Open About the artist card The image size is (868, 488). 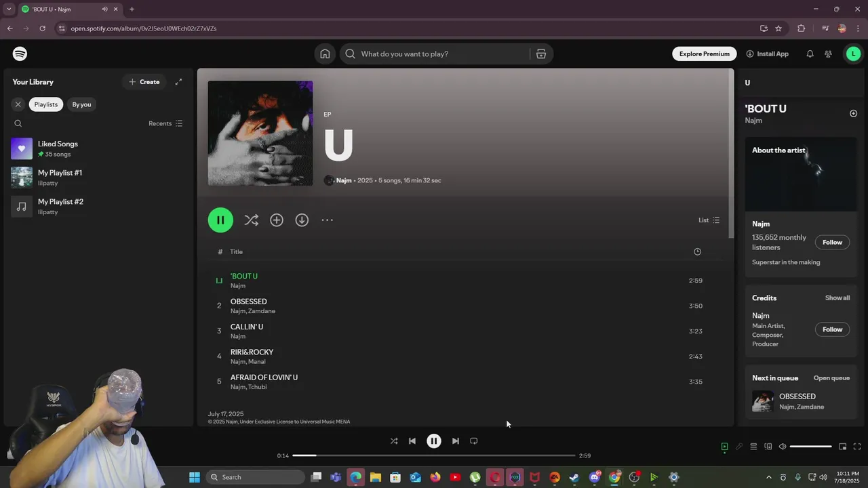point(801,207)
